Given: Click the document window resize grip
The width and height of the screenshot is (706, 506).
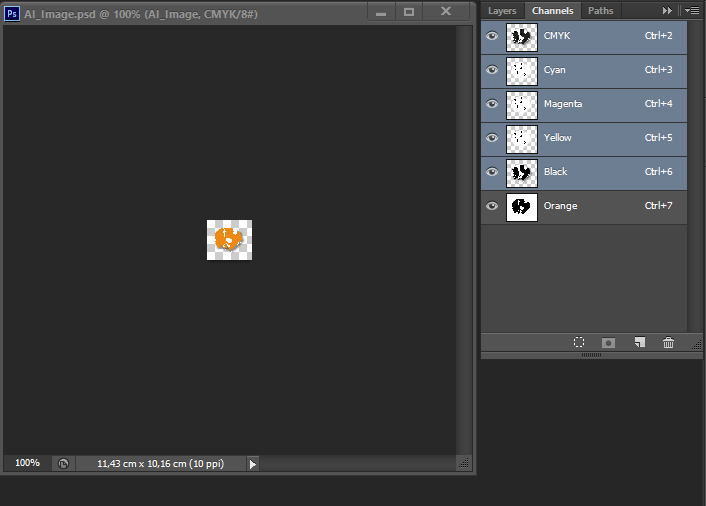Looking at the screenshot, I should tap(464, 463).
